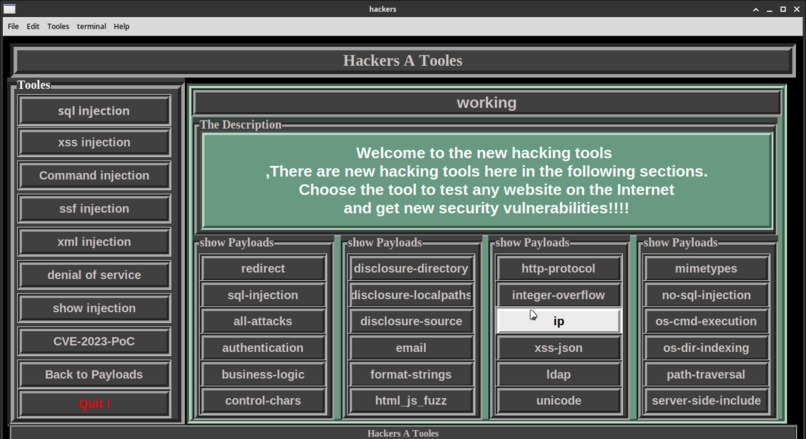Click the red Quit ! button
Viewport: 806px width, 439px height.
coord(94,404)
